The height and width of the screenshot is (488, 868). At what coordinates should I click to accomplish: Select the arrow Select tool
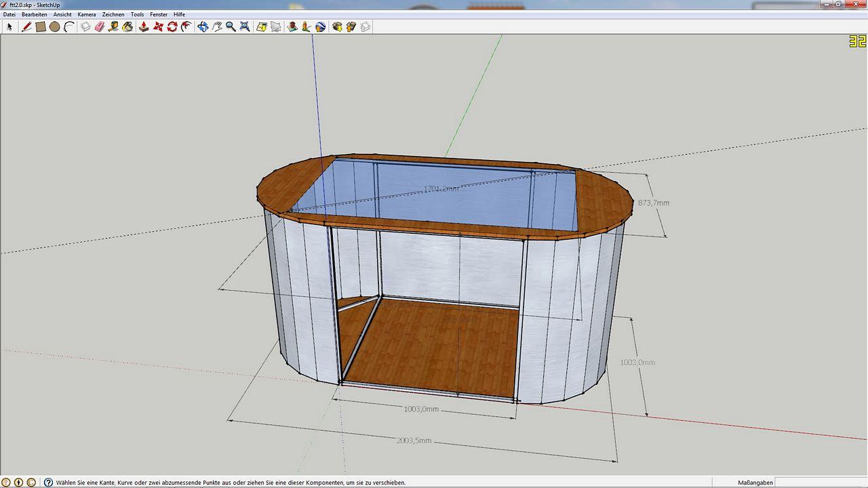(x=9, y=27)
